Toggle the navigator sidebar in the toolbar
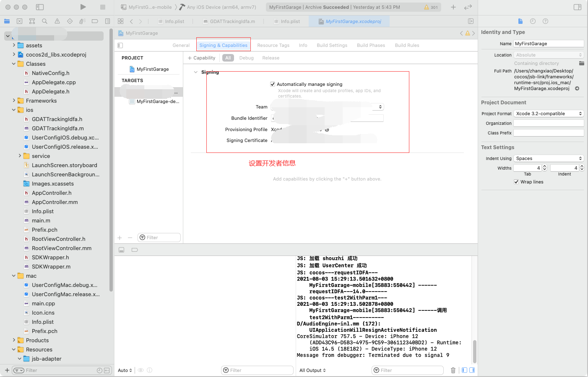Screen dimensions: 588x377 click(x=40, y=7)
